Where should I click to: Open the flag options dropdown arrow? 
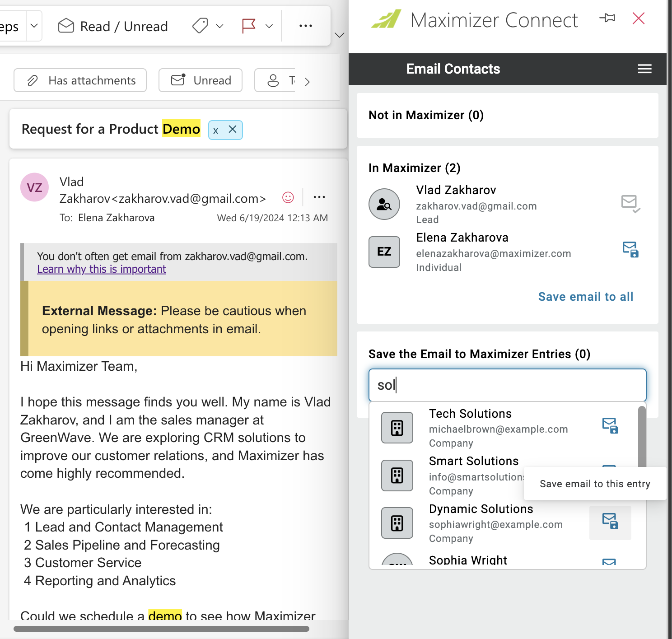point(269,26)
